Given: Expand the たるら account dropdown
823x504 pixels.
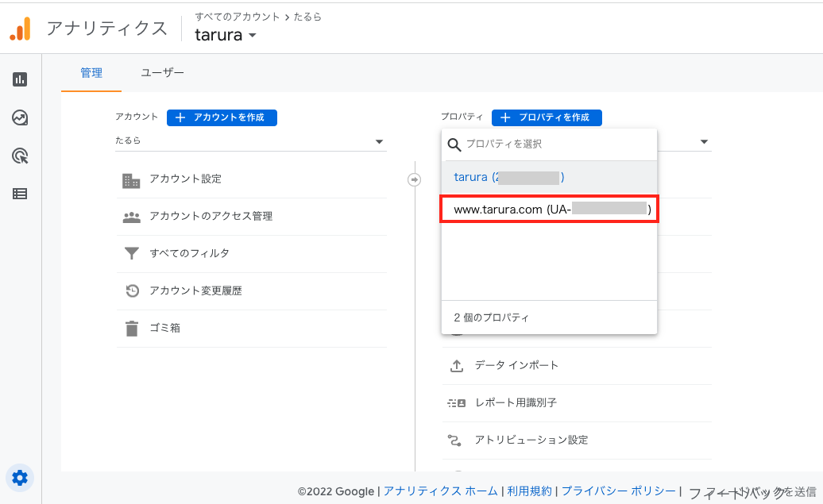Looking at the screenshot, I should tap(251, 141).
